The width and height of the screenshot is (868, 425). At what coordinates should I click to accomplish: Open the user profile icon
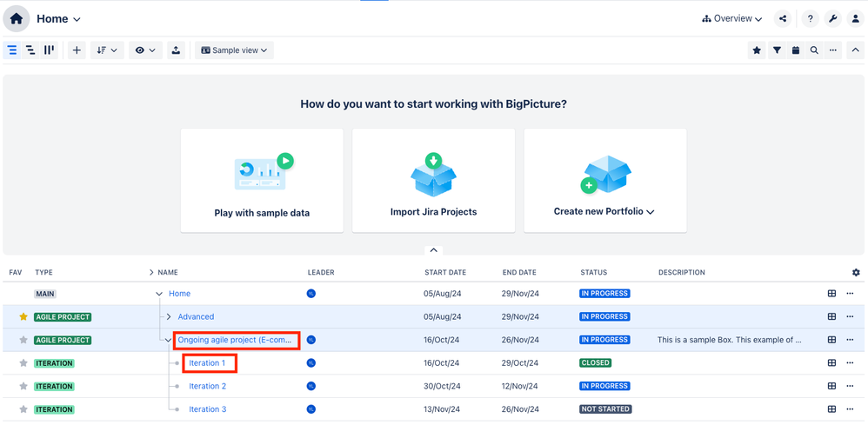[855, 19]
